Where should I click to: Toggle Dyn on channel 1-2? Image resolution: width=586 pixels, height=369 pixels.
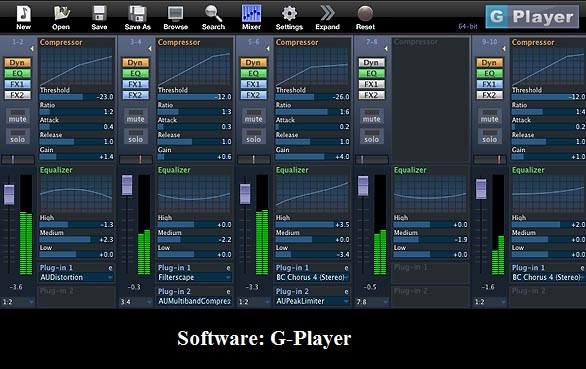pos(17,62)
